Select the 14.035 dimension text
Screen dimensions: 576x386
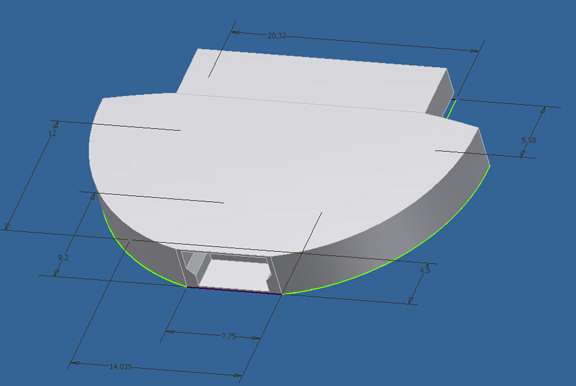[120, 367]
